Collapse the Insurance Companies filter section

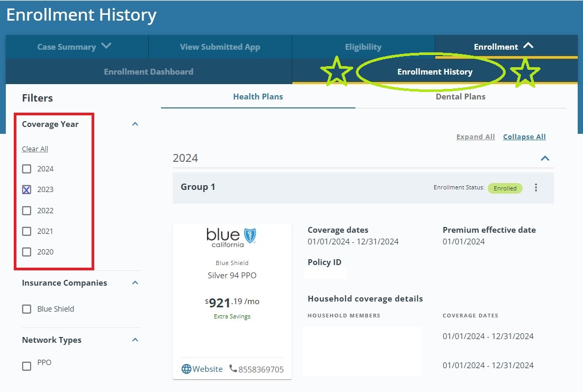click(135, 283)
